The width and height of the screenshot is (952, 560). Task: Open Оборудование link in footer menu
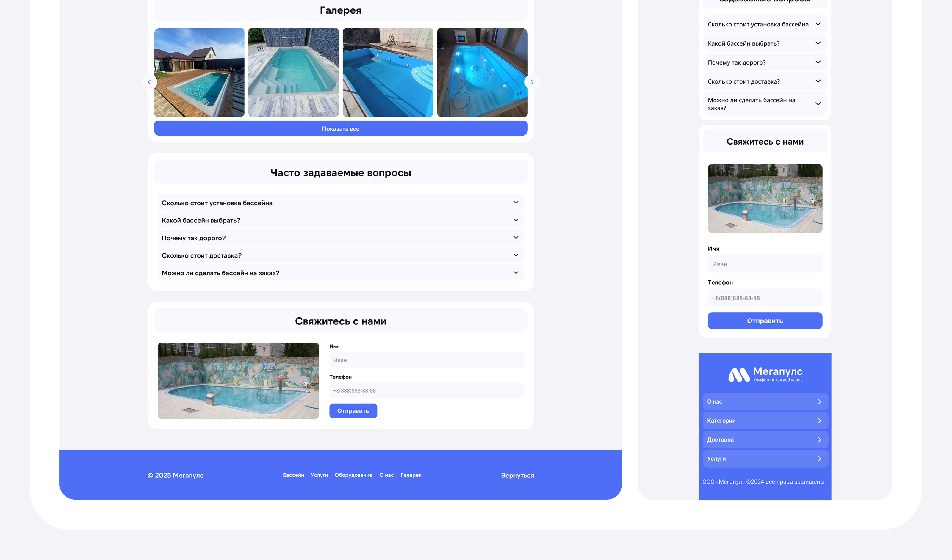pos(353,475)
